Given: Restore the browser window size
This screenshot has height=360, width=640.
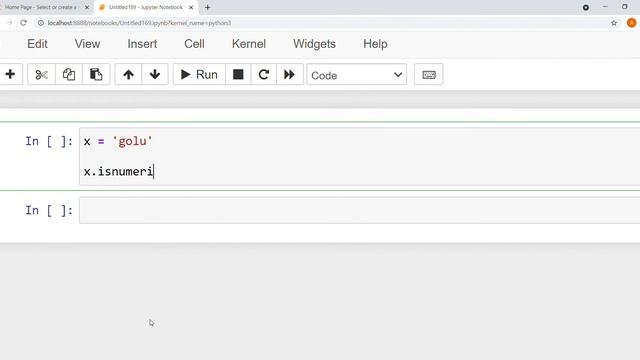Looking at the screenshot, I should pos(624,7).
